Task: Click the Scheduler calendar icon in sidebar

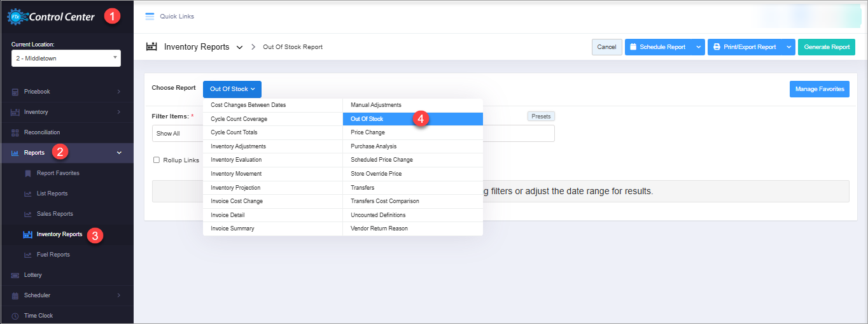Action: (x=15, y=295)
